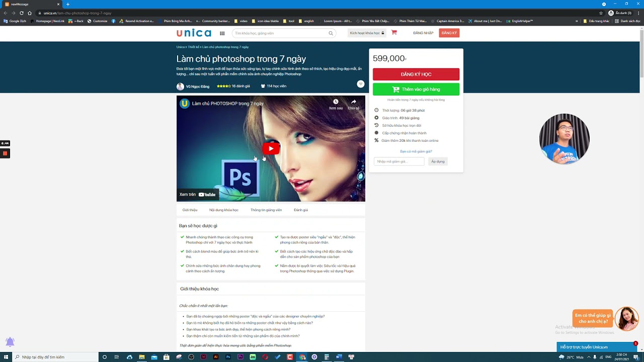Click the search magnifier icon
This screenshot has height=362, width=644.
[331, 33]
